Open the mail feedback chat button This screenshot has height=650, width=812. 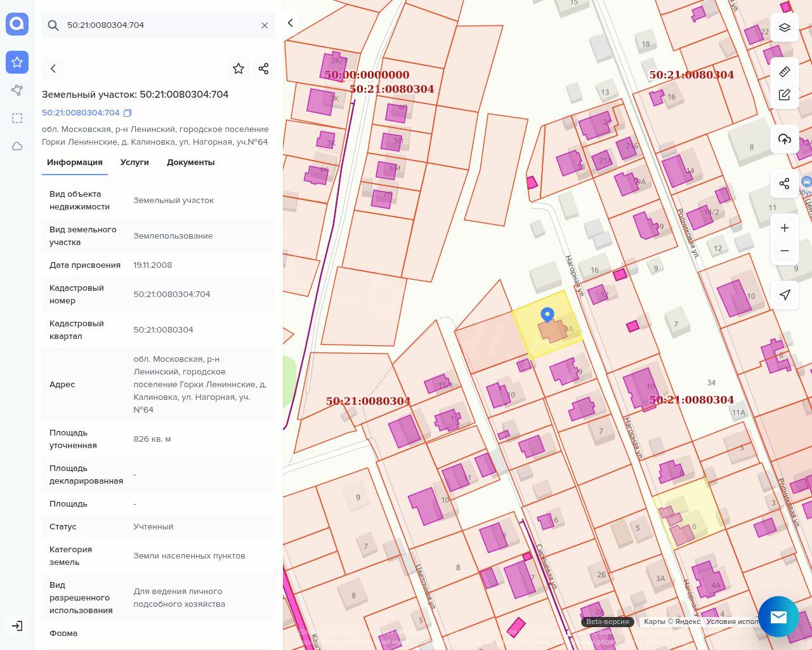tap(778, 616)
